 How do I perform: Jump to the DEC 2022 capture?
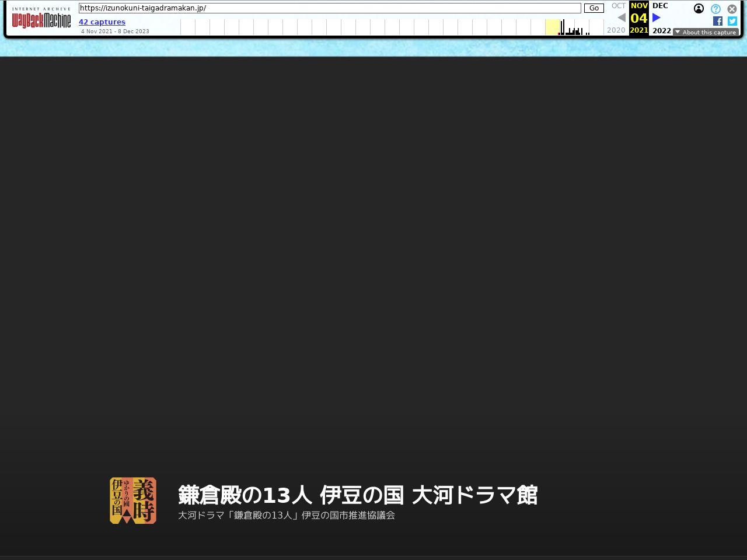[x=660, y=6]
